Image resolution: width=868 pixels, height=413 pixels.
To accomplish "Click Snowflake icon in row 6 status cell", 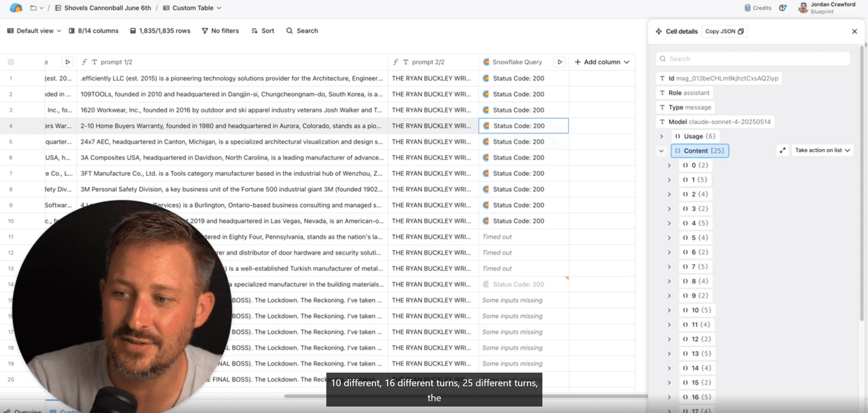I will click(x=486, y=158).
